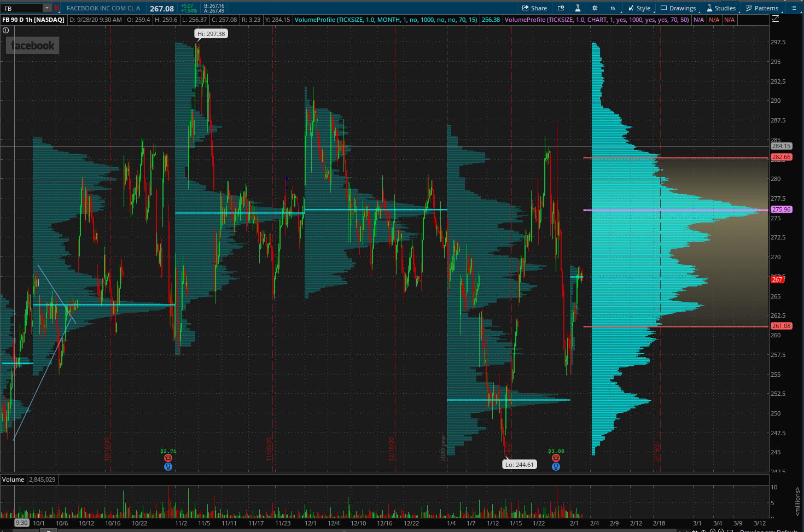804x532 pixels.
Task: Click the 12/18/20 expiration date marker
Action: coord(392,448)
